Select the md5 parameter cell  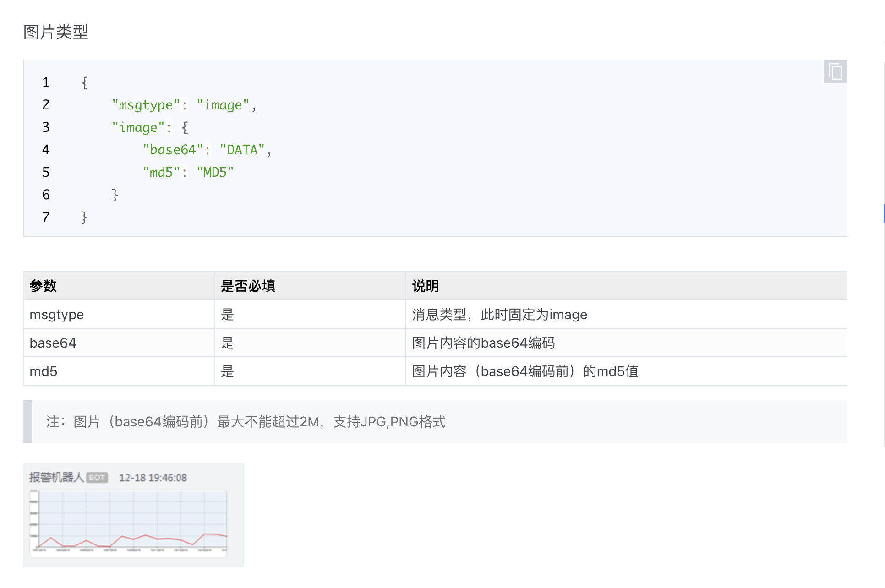[44, 371]
